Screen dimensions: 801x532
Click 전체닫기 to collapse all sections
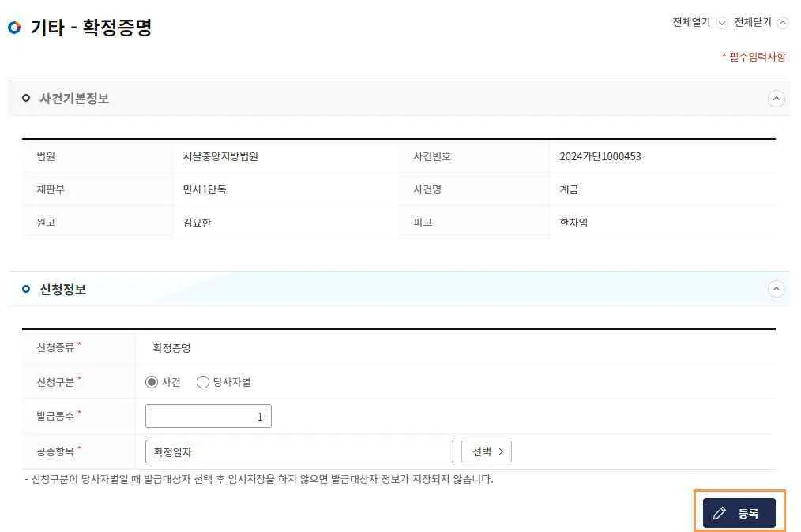tap(761, 22)
